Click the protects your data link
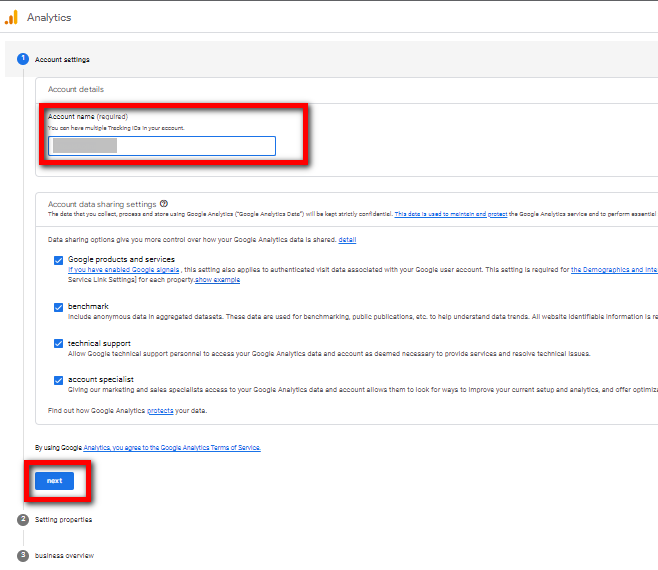Image resolution: width=658 pixels, height=570 pixels. (x=160, y=411)
